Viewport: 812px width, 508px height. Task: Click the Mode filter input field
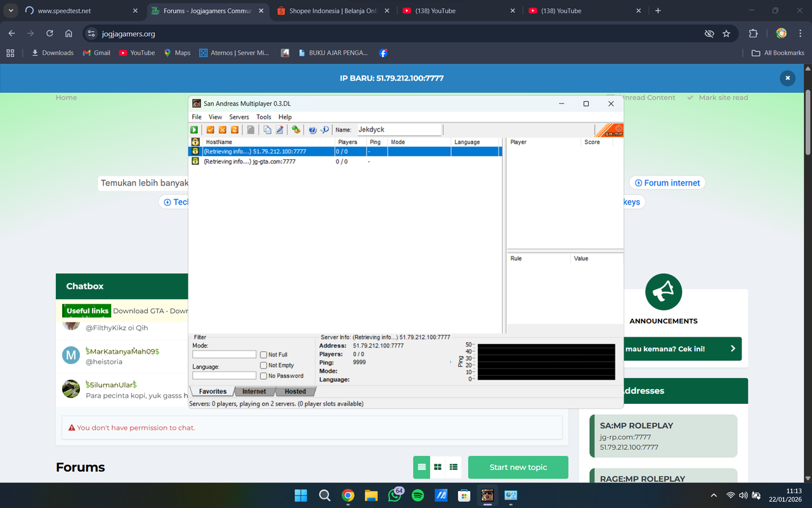[225, 354]
